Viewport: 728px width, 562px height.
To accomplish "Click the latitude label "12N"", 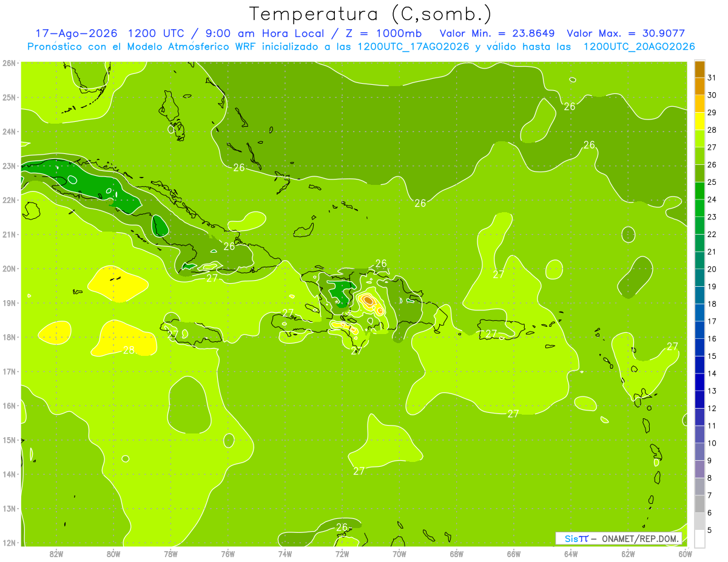I will (9, 543).
